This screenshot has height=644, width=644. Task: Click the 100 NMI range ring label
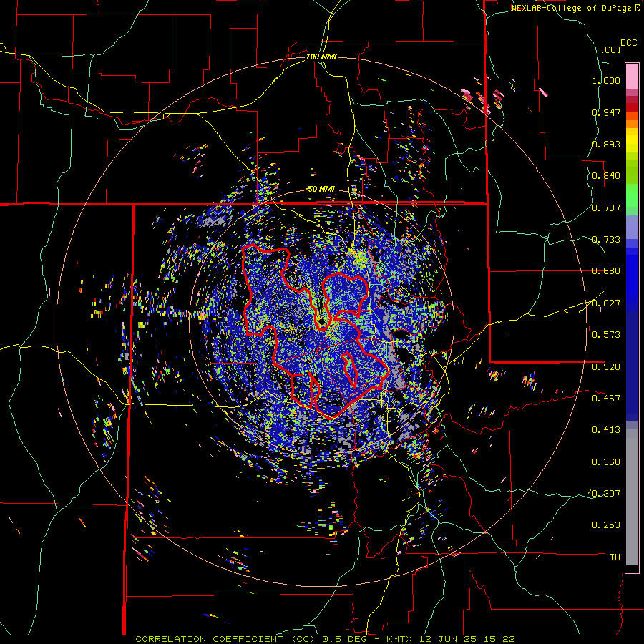pyautogui.click(x=321, y=57)
